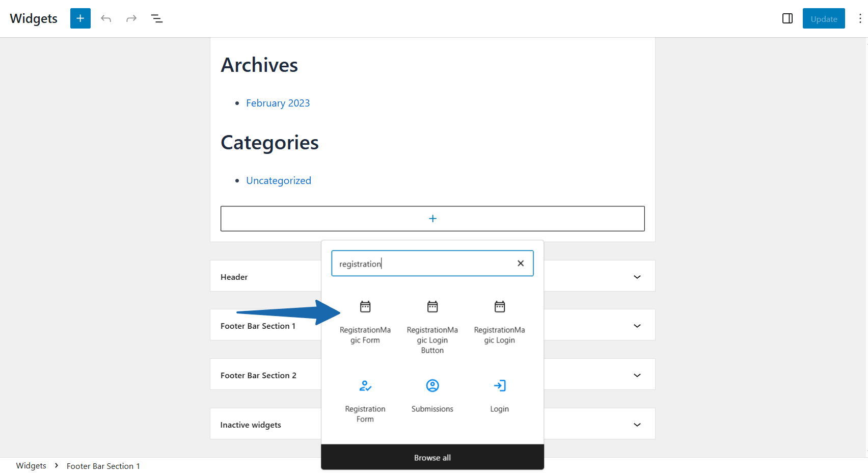Insert the Registration Form block
868x473 pixels.
click(x=365, y=400)
